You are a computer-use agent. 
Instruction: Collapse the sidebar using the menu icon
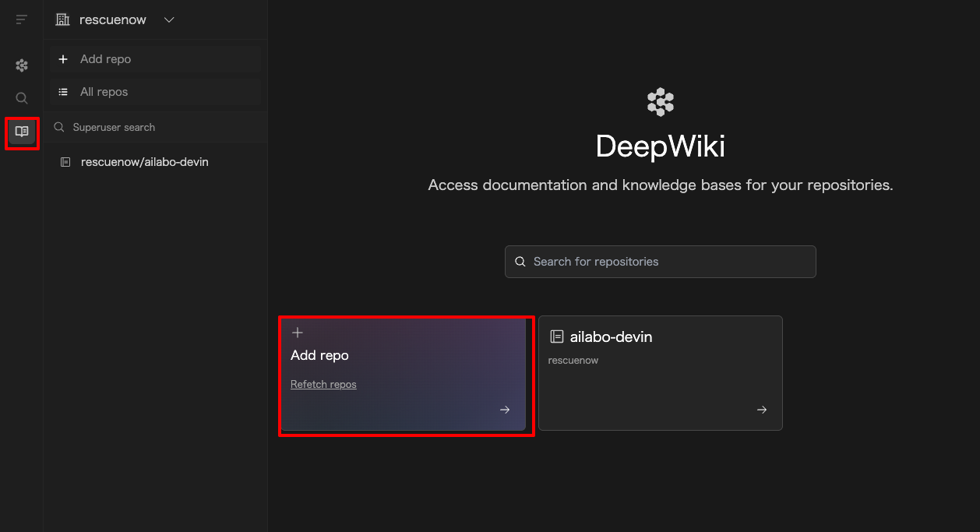(22, 19)
